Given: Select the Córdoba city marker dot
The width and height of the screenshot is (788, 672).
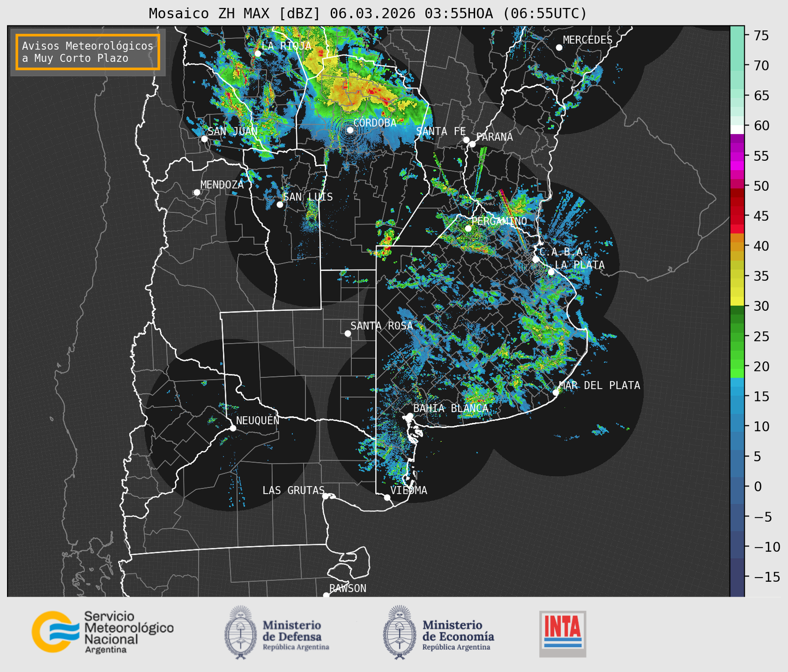Looking at the screenshot, I should (350, 130).
